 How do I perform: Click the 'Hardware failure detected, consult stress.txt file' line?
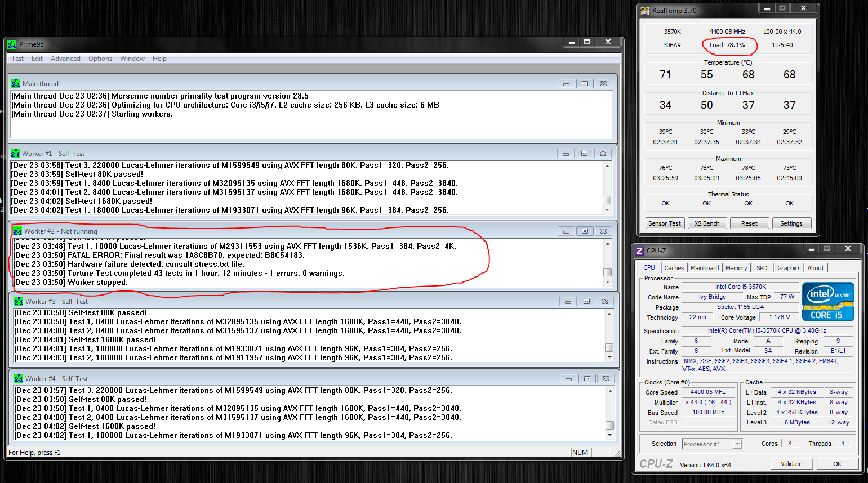pos(129,264)
